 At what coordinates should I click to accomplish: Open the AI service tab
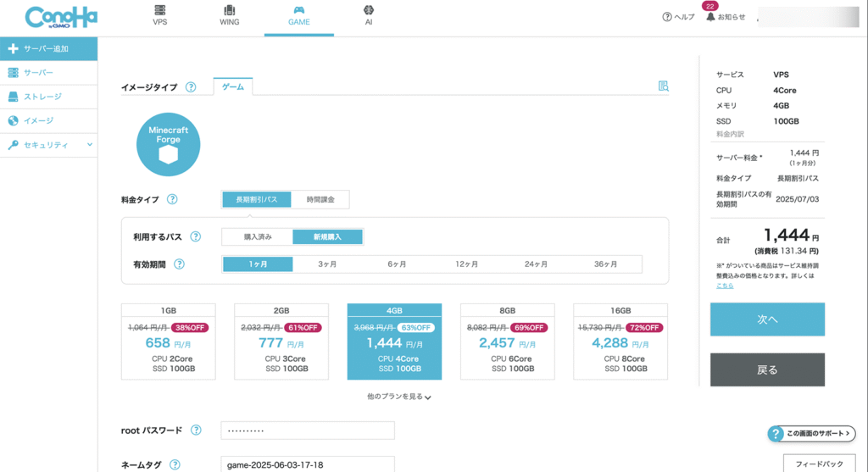[x=368, y=17]
